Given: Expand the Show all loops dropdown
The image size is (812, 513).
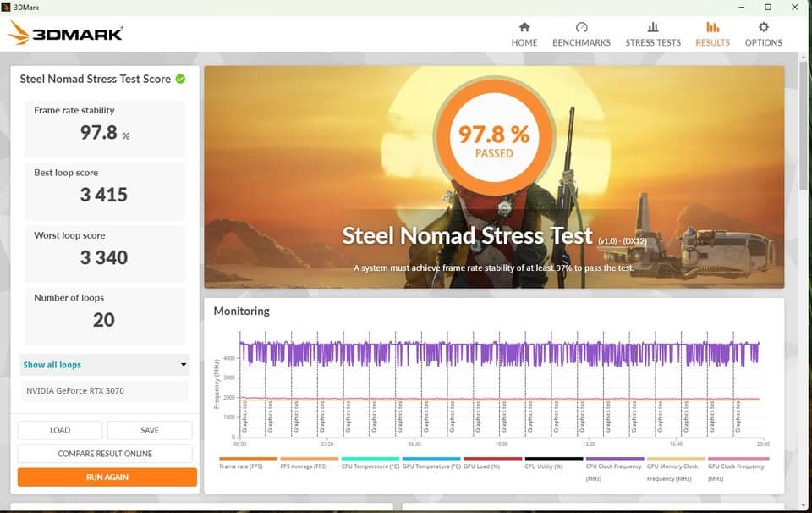Looking at the screenshot, I should coord(105,365).
